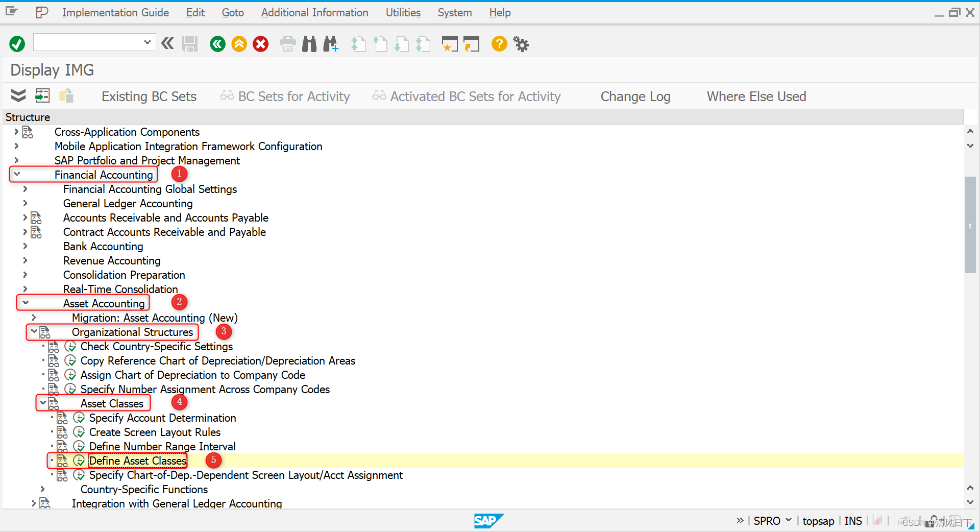Click inside the command input field
Image resolution: width=980 pixels, height=532 pixels.
point(88,42)
